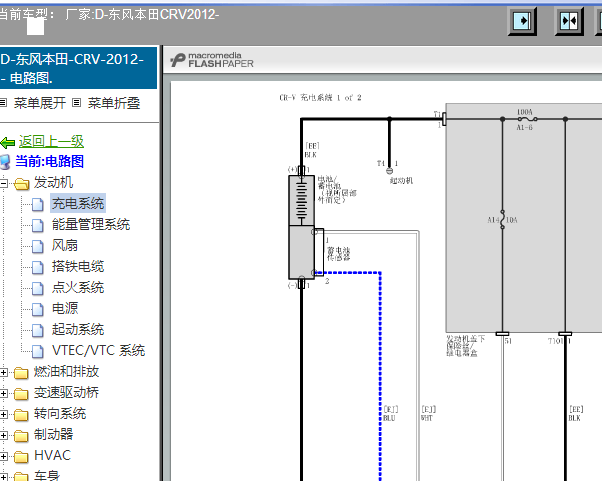Click the battery symbol in the diagram
602x481 pixels.
pos(301,201)
